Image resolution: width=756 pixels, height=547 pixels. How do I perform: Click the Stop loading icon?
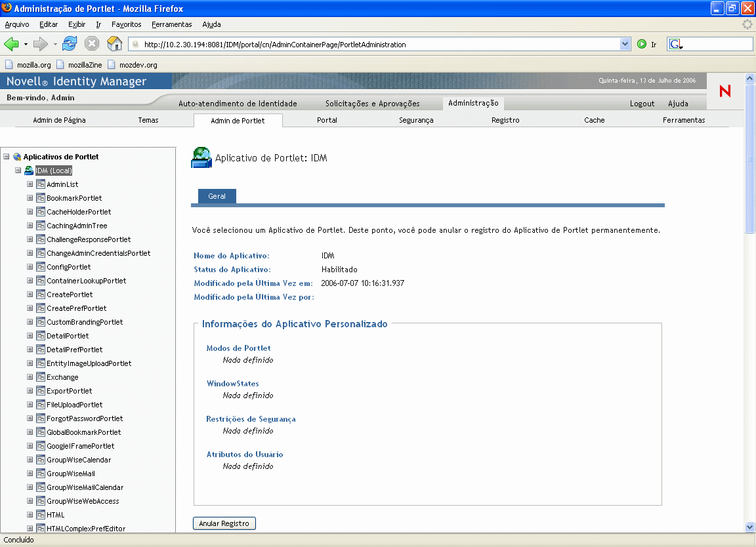click(92, 44)
